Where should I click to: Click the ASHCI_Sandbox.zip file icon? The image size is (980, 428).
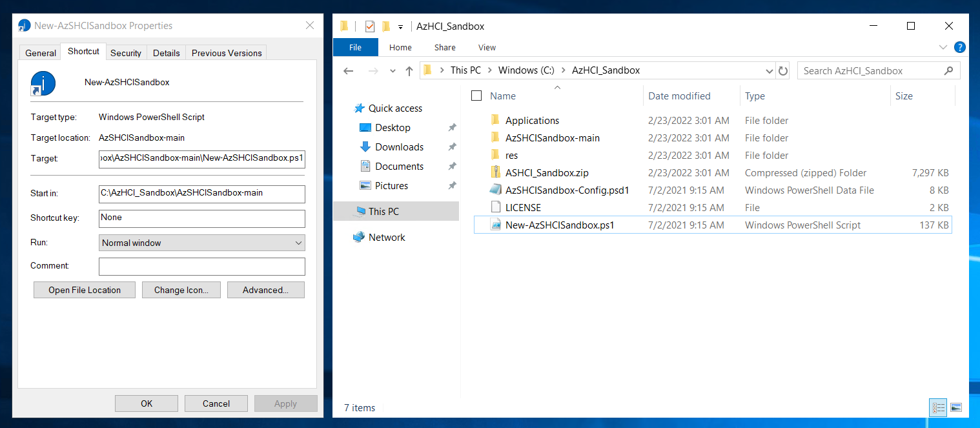(495, 172)
